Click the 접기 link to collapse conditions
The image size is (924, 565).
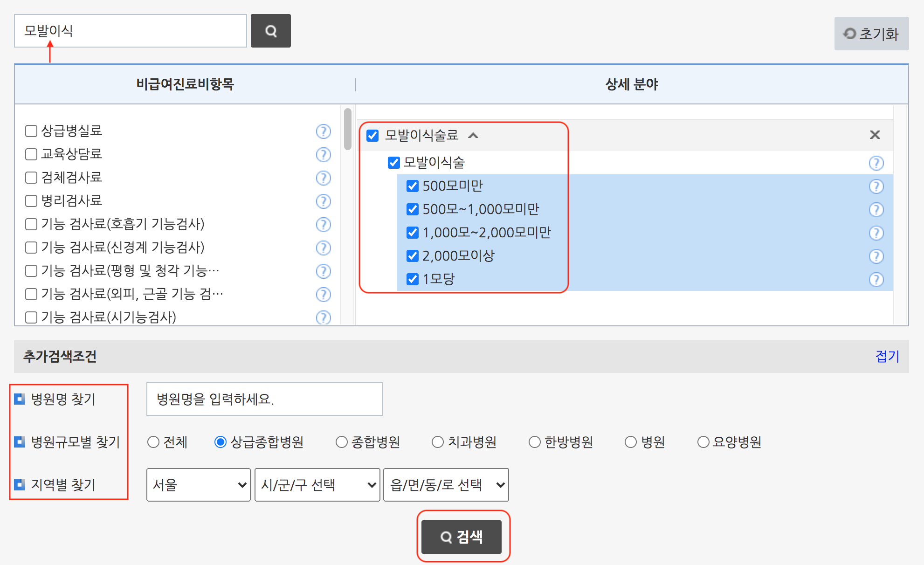point(887,357)
